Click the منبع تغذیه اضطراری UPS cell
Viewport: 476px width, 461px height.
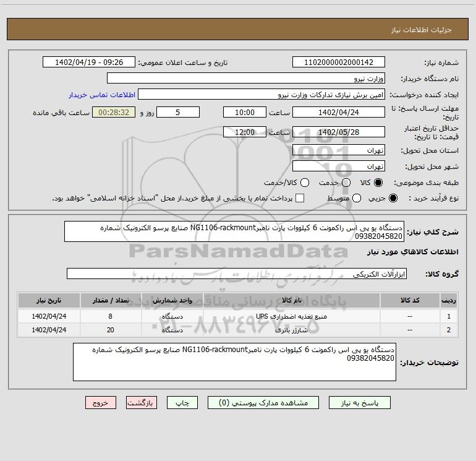pos(291,316)
